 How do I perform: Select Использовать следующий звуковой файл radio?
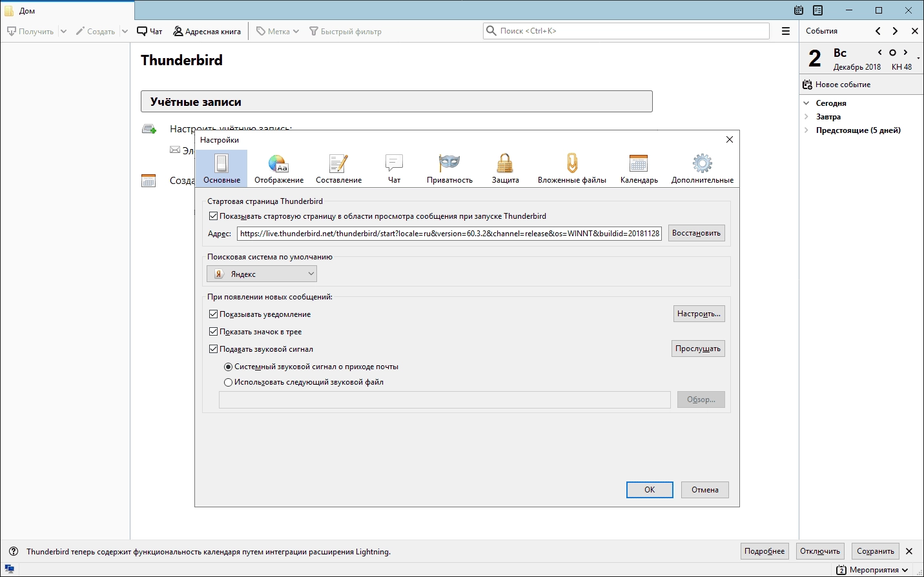click(x=228, y=382)
